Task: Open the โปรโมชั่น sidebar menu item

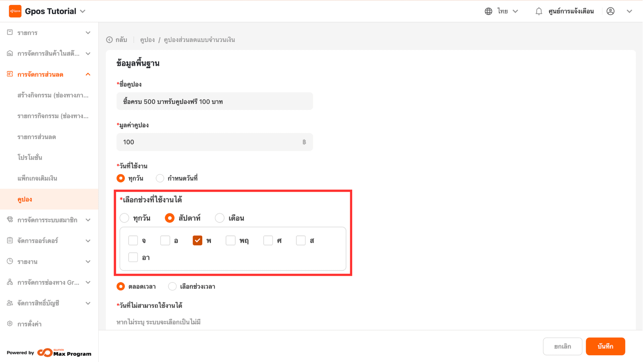Action: pos(30,158)
